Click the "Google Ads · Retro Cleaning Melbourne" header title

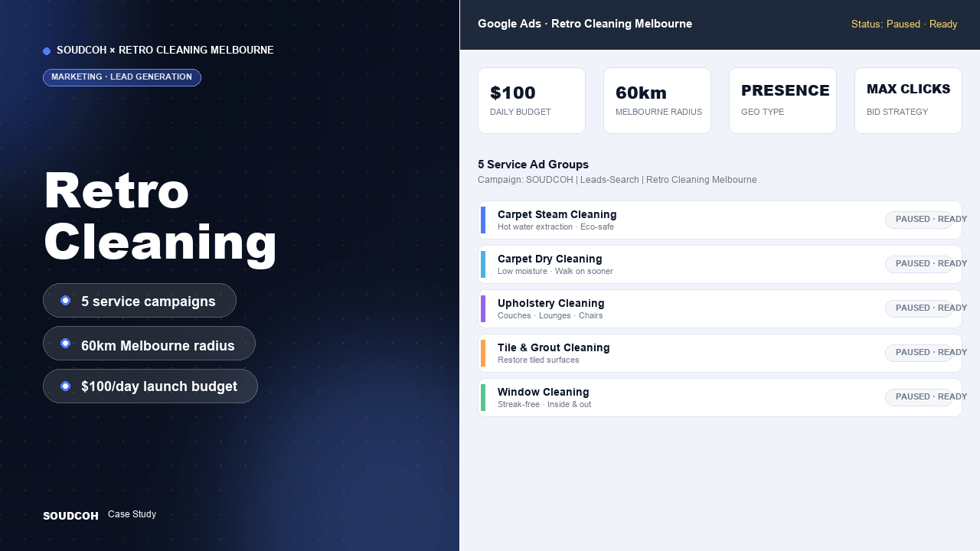click(585, 24)
